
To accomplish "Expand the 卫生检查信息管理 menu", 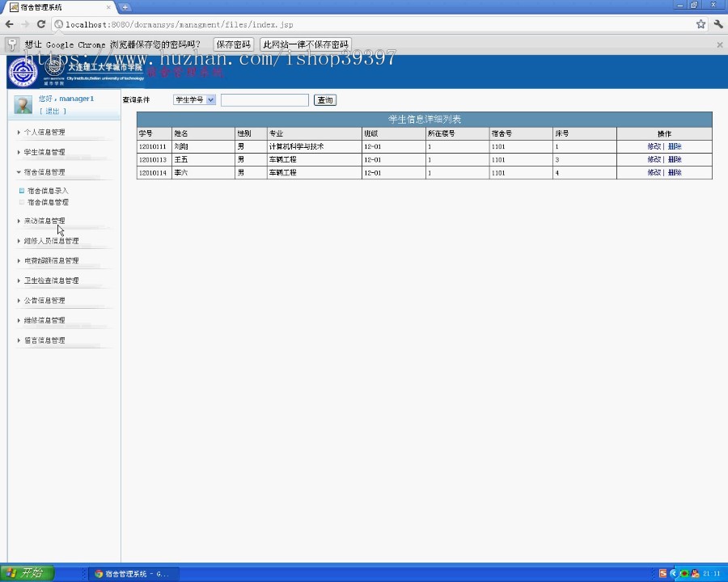I will [x=51, y=280].
